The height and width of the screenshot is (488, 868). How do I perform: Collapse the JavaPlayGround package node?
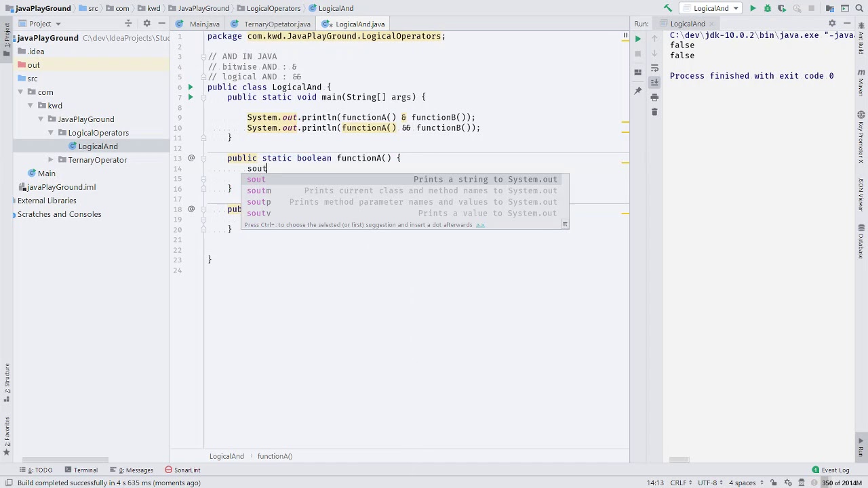(40, 119)
